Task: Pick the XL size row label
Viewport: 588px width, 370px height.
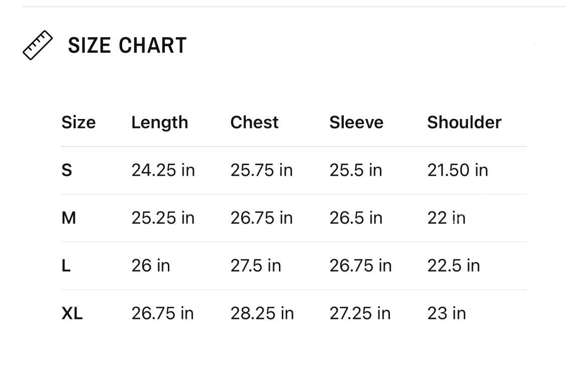Action: point(72,313)
